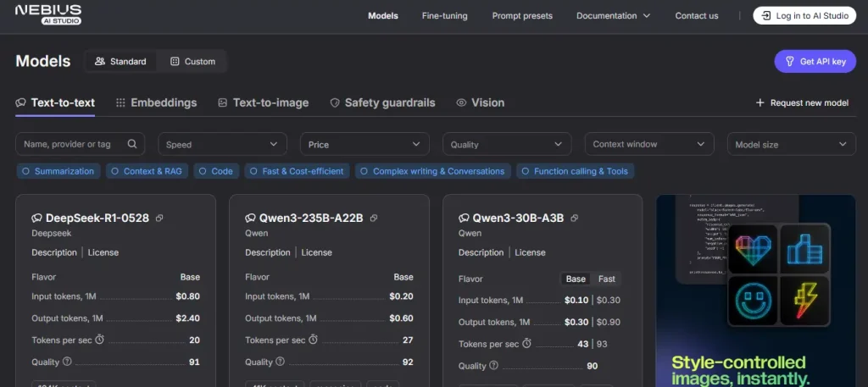Image resolution: width=868 pixels, height=387 pixels.
Task: Open the Price filter dropdown
Action: 364,144
